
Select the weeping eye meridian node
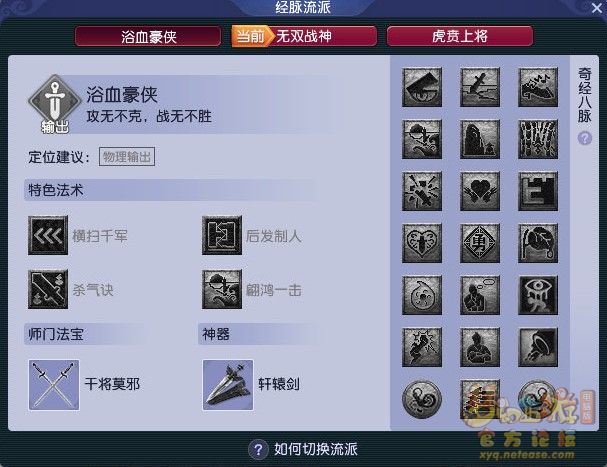pos(538,295)
